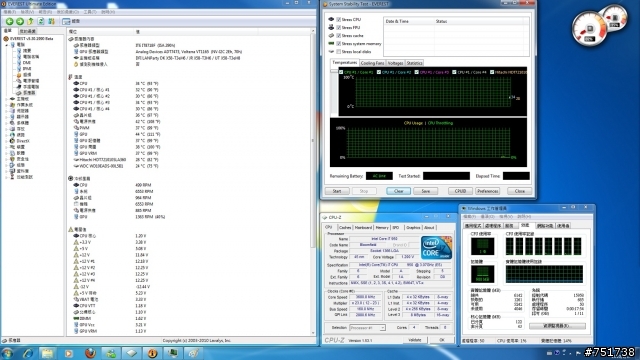
Task: Click the EVEREST sensor list vertical scrollbar
Action: coord(313,182)
